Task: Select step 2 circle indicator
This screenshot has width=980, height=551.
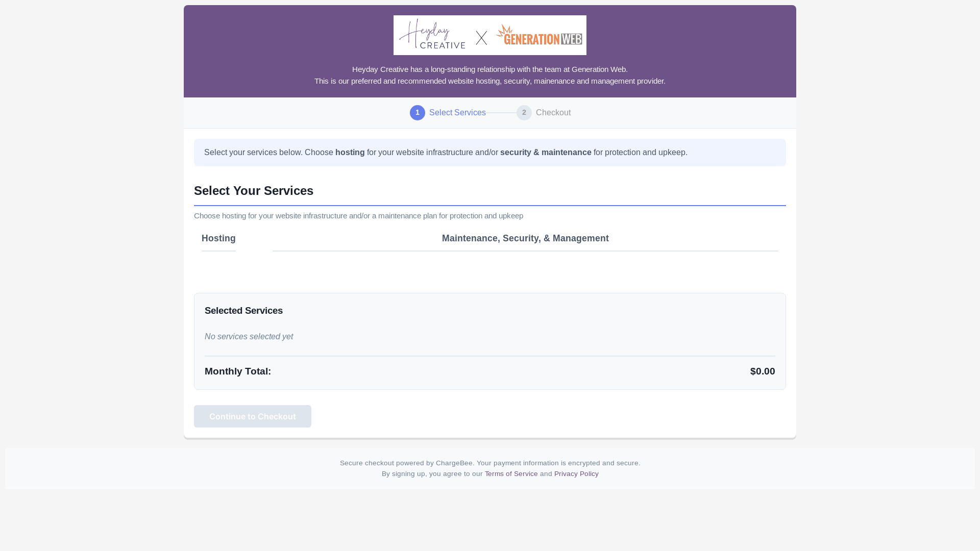Action: point(524,113)
